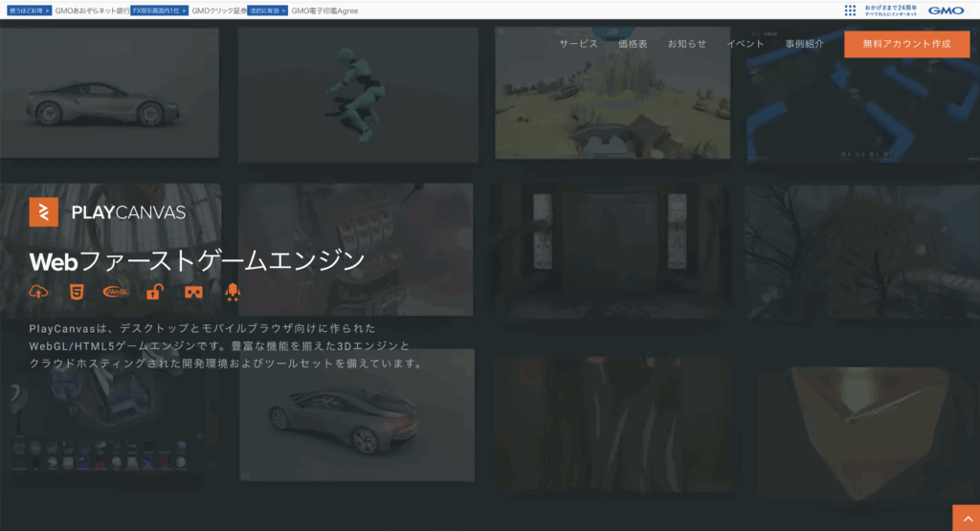Open the GMO電子印鑑Agree link
The width and height of the screenshot is (980, 531).
click(325, 11)
